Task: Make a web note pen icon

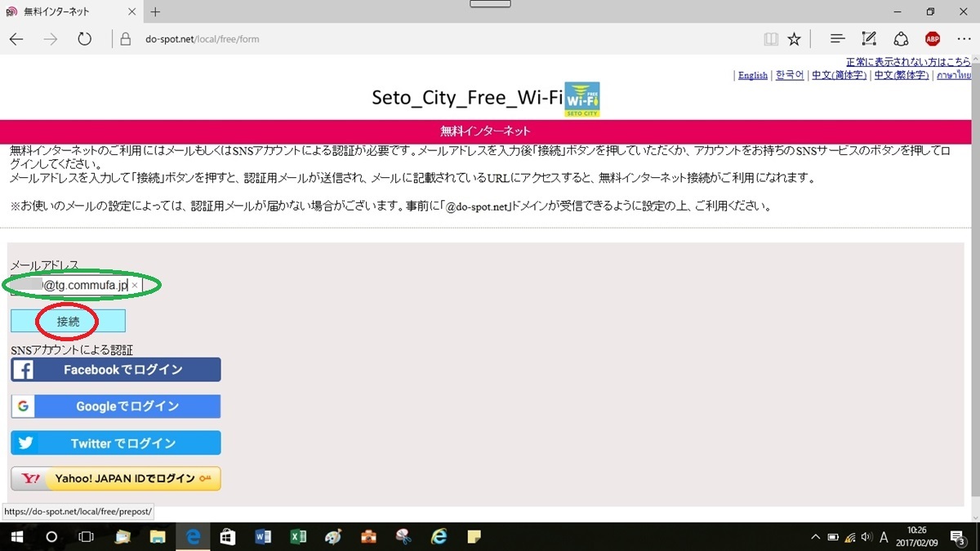Action: coord(869,38)
